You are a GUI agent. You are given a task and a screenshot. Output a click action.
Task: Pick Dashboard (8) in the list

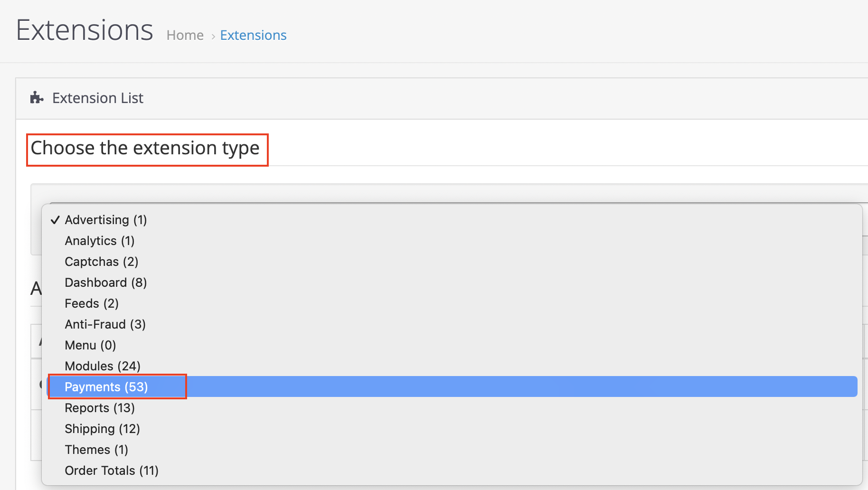[106, 283]
